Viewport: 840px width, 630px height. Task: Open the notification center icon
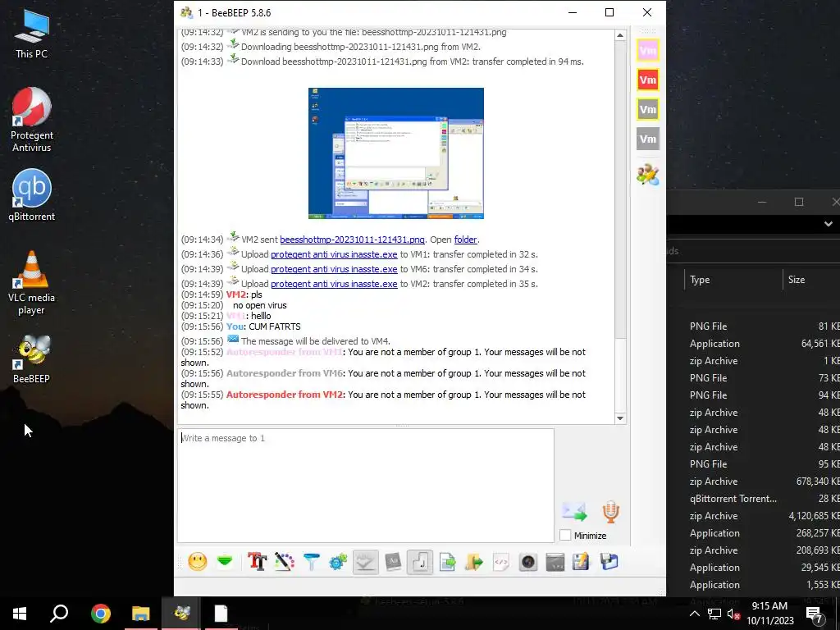[815, 615]
